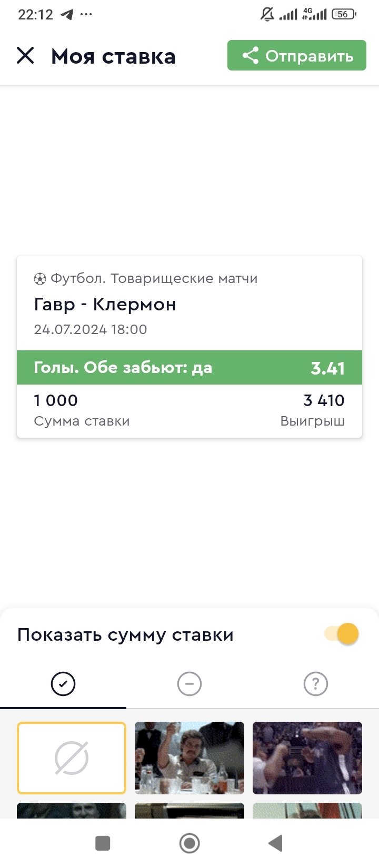Tap the battery indicator showing 56
Image resolution: width=379 pixels, height=868 pixels.
coord(344,14)
